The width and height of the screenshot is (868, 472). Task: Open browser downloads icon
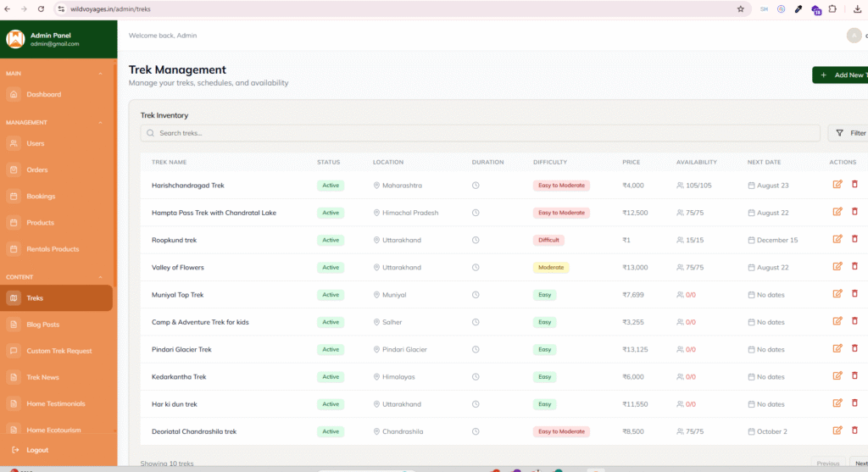pos(858,8)
